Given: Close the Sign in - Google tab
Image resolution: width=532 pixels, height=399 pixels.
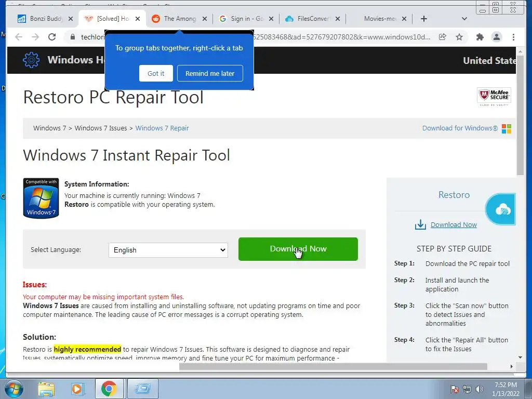Looking at the screenshot, I should [x=271, y=19].
